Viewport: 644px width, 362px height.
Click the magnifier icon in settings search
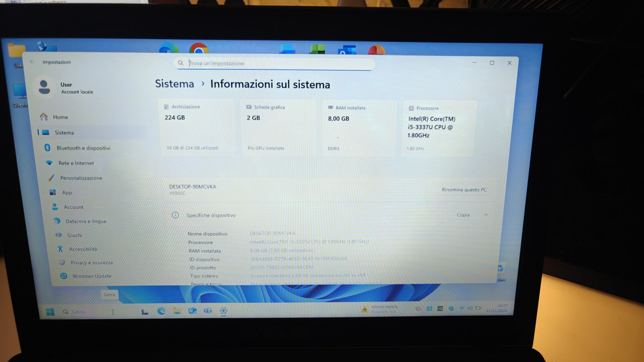(x=181, y=63)
